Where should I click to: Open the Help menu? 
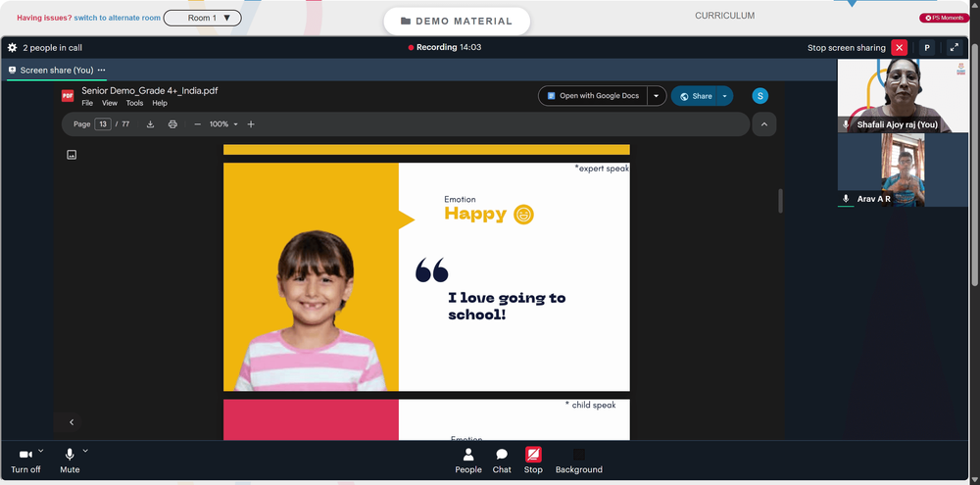point(160,103)
